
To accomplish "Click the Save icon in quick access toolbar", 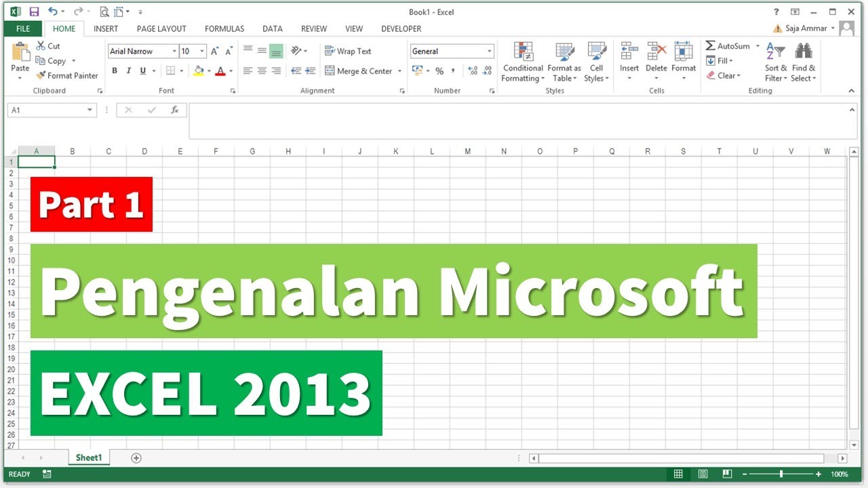I will [34, 12].
